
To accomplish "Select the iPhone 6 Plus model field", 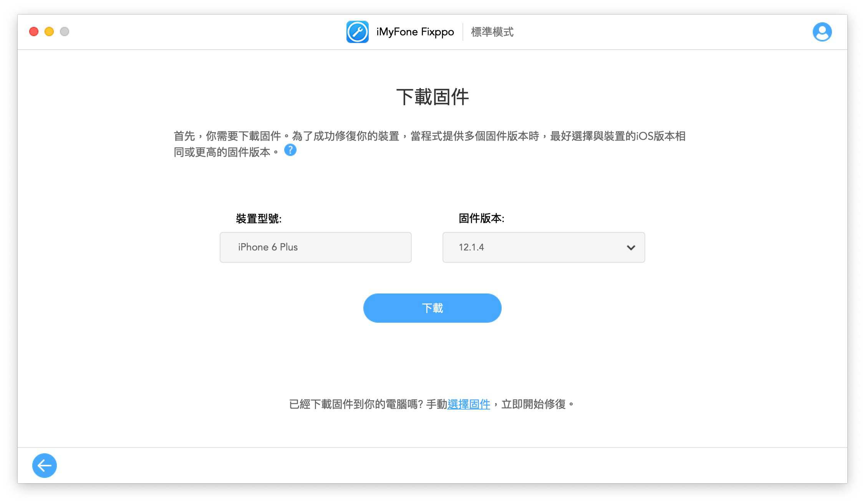I will pos(315,247).
